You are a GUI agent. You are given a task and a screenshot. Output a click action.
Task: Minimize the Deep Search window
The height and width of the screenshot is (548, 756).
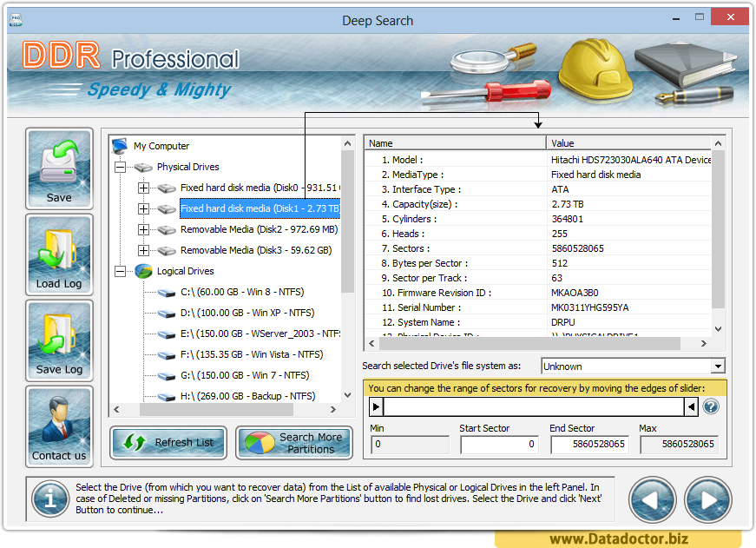pyautogui.click(x=676, y=18)
